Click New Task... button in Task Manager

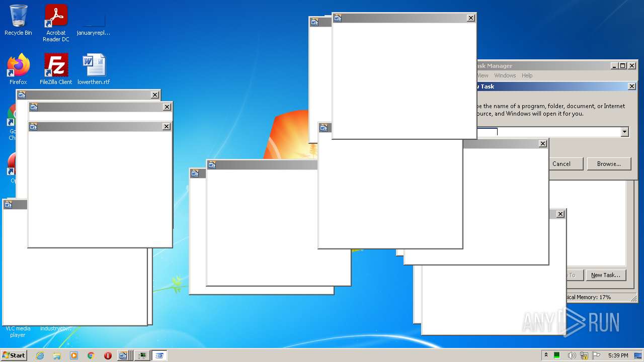(x=606, y=275)
